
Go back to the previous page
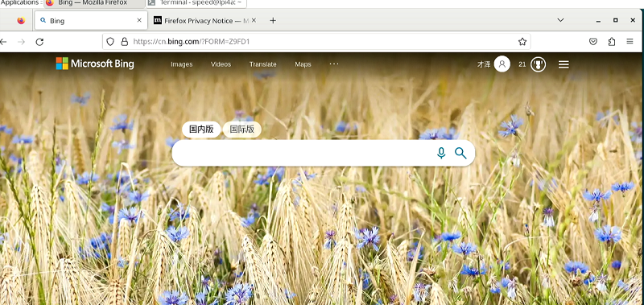3,42
